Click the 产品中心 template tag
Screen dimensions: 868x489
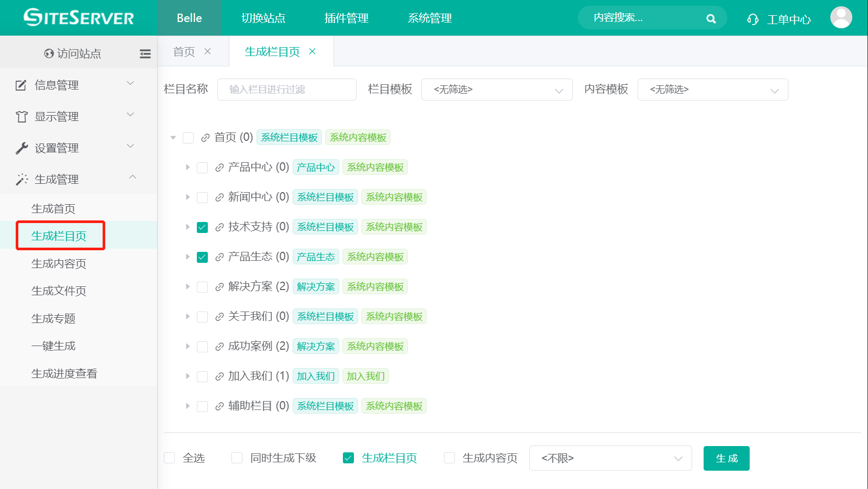coord(316,168)
